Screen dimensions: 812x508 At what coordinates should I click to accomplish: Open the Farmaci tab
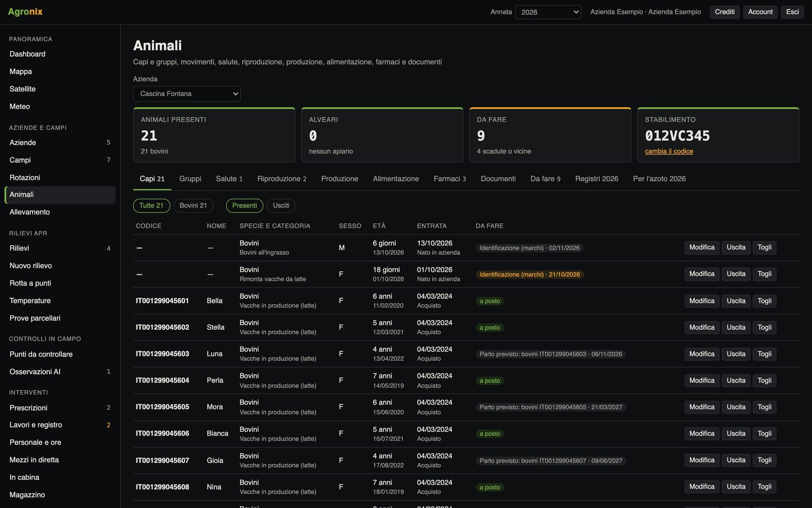[450, 179]
